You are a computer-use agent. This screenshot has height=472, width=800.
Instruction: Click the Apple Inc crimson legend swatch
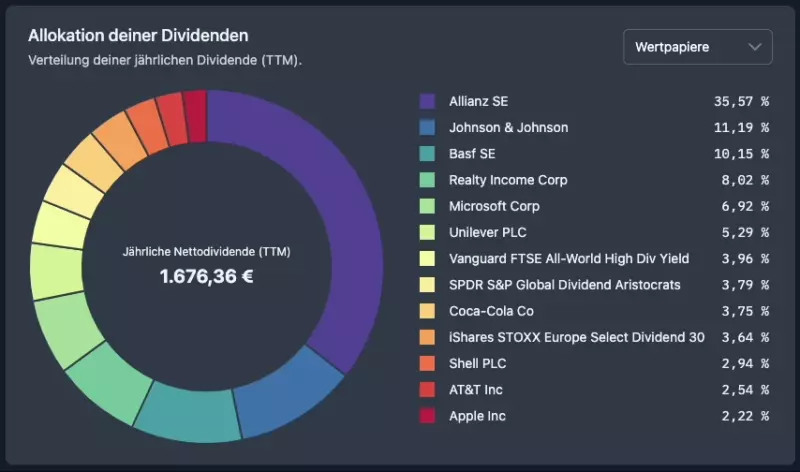click(x=427, y=416)
